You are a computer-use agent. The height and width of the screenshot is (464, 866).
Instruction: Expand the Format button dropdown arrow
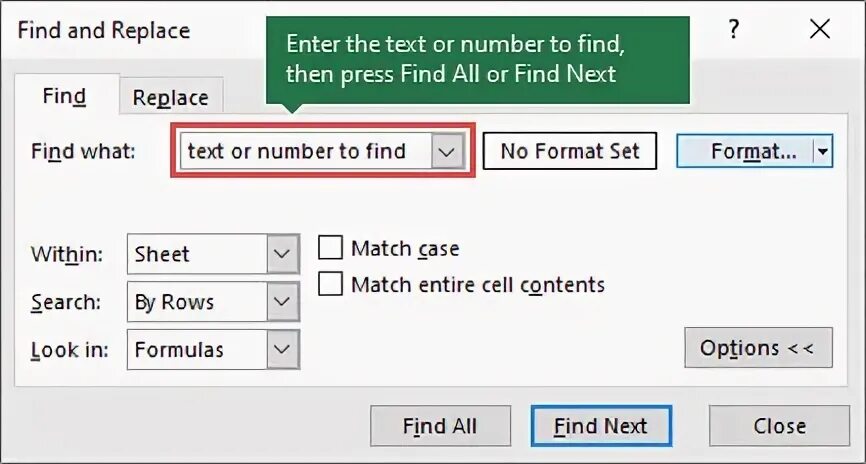click(x=822, y=152)
